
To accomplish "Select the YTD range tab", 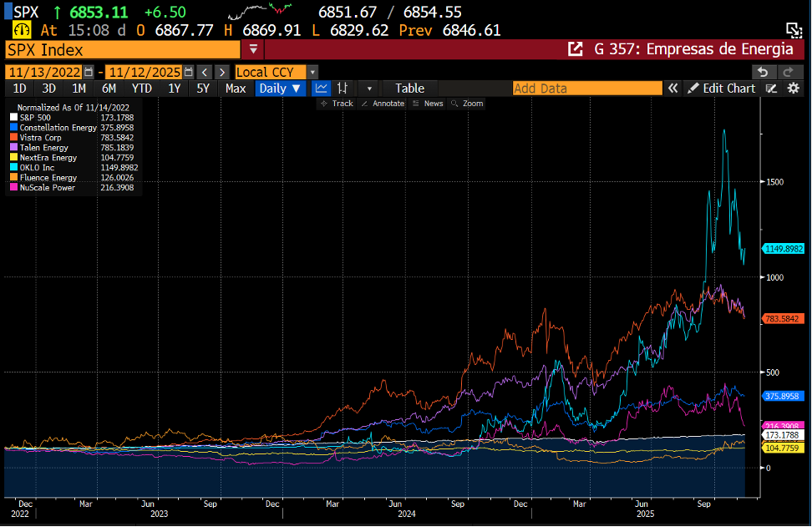I will 141,89.
